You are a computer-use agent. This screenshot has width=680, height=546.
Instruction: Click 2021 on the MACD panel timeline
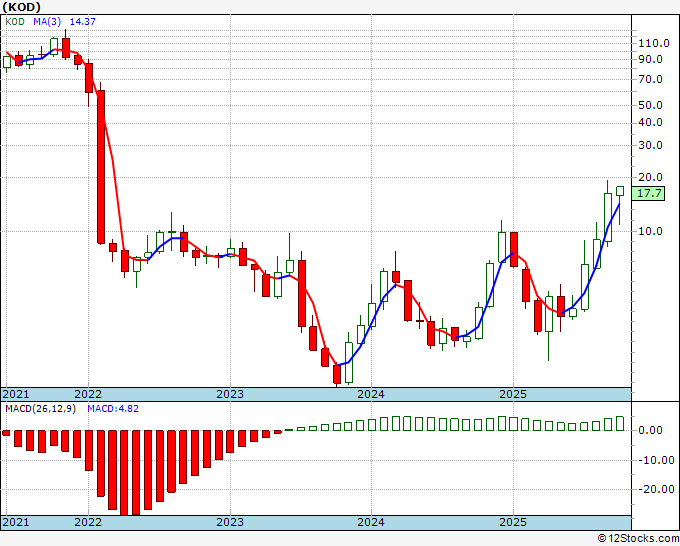[x=16, y=522]
